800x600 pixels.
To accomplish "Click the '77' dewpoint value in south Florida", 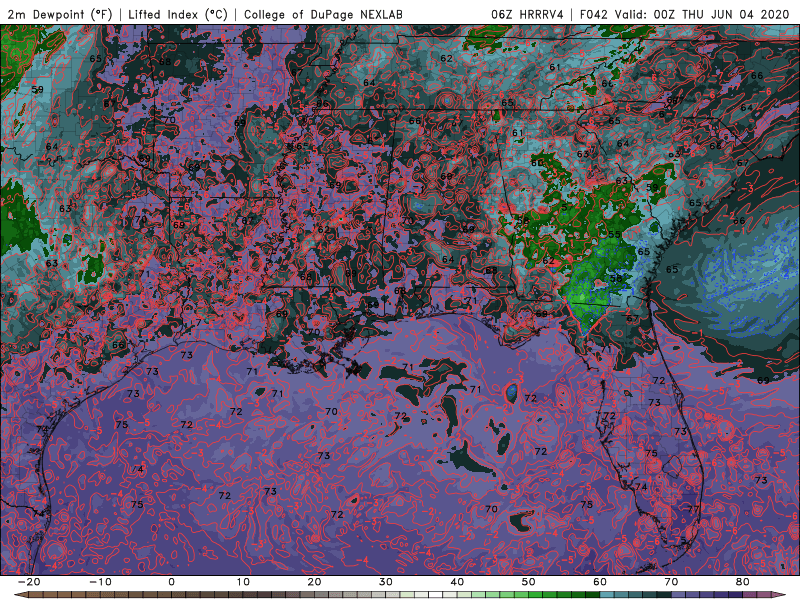I will click(x=693, y=509).
